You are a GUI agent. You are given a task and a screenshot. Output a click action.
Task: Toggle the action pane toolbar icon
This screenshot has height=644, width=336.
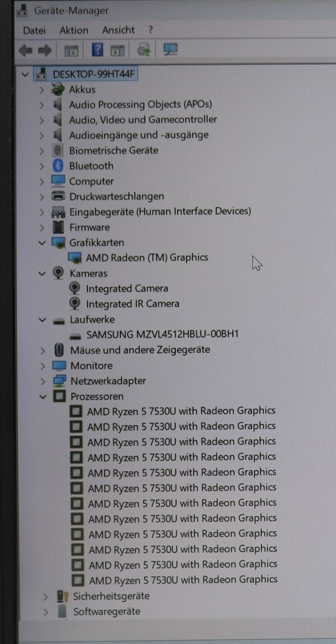118,50
